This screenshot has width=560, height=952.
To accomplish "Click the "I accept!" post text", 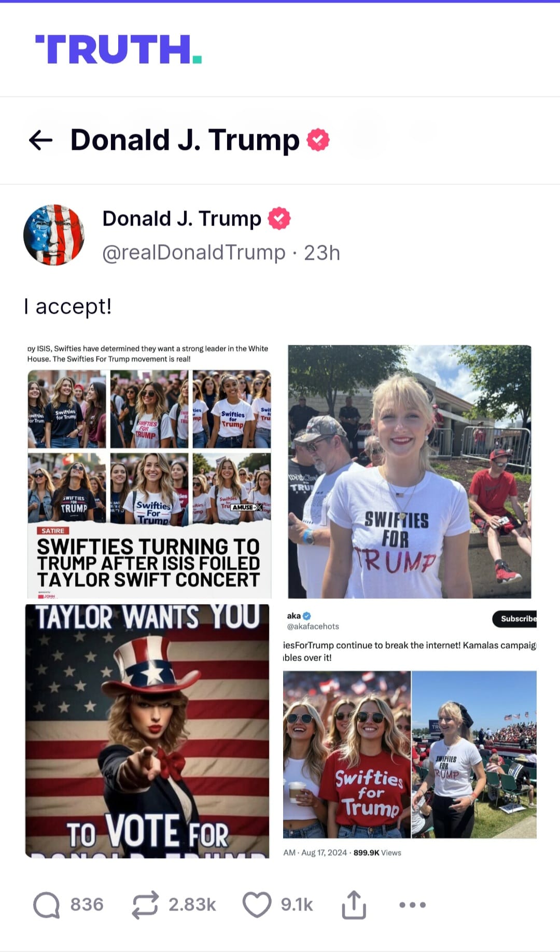I will point(68,306).
